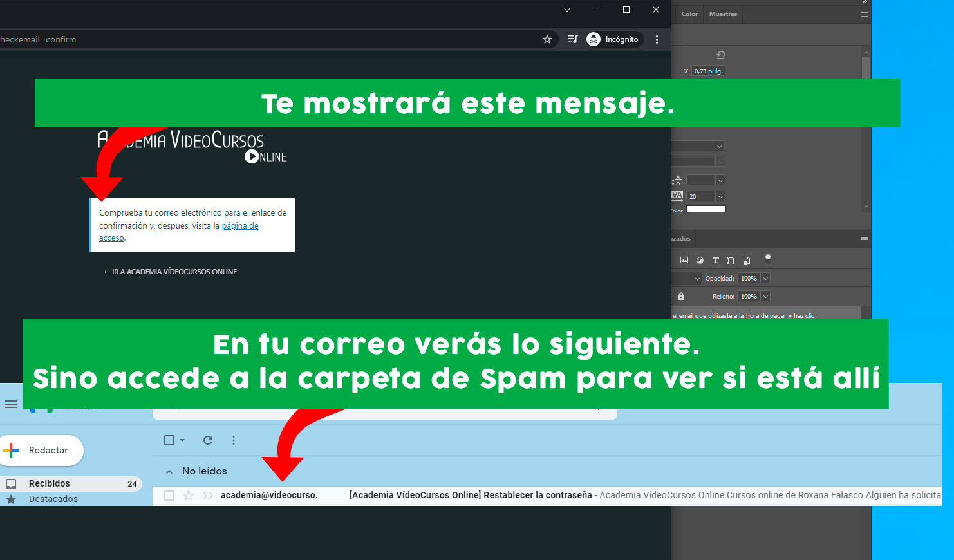954x560 pixels.
Task: Click the Destacados star icon in sidebar
Action: 11,499
